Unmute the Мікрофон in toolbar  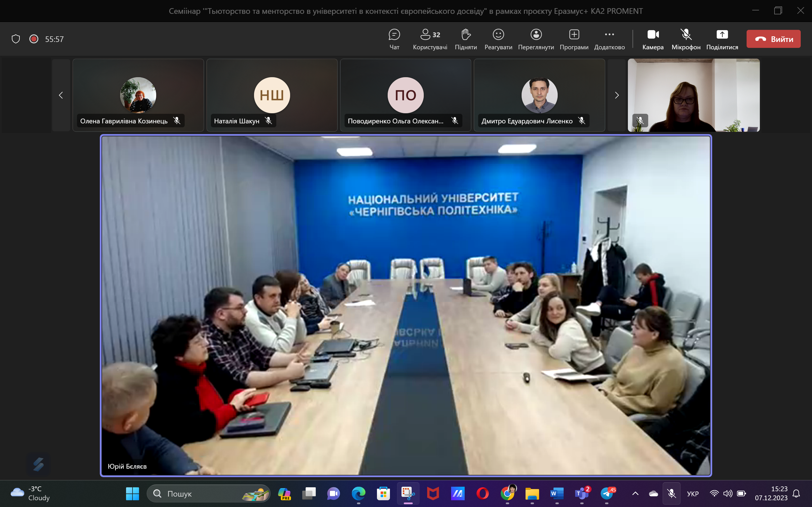[686, 39]
